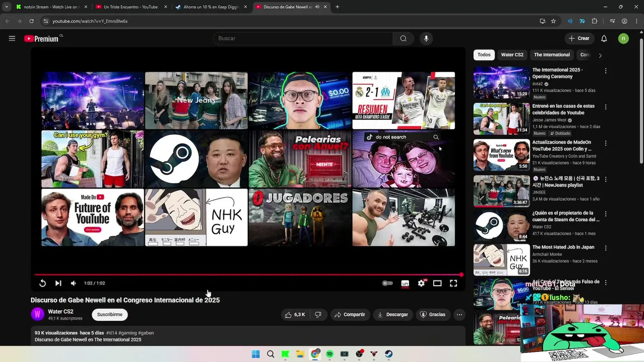
Task: Start voice search with the microphone
Action: coord(426,38)
